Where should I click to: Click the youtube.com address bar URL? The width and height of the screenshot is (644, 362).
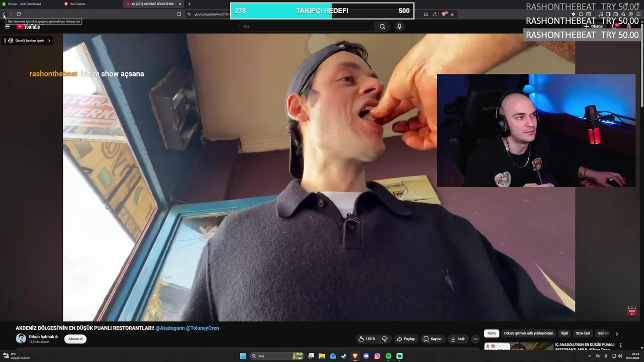[x=212, y=14]
